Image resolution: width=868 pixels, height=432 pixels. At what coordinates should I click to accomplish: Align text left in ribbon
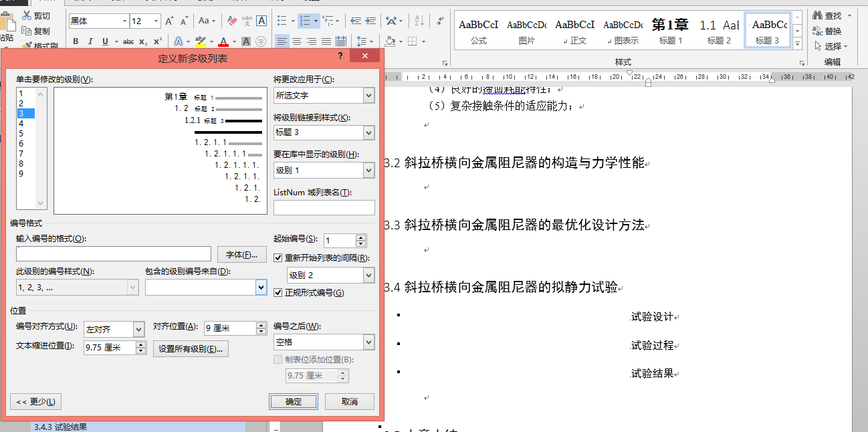[x=282, y=41]
